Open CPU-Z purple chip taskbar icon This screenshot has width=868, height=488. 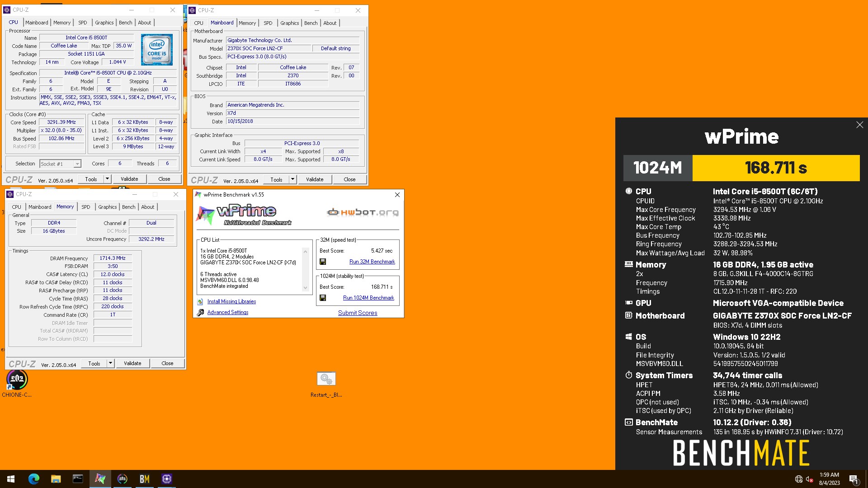(x=166, y=479)
